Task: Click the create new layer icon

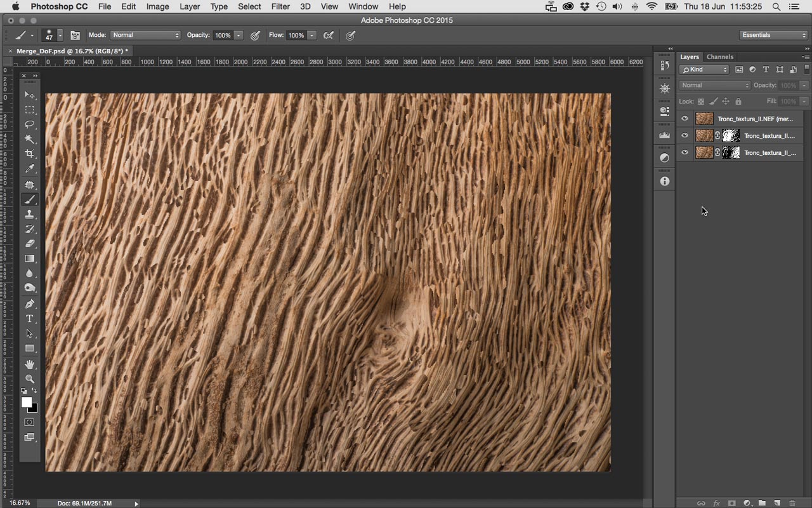Action: point(776,503)
